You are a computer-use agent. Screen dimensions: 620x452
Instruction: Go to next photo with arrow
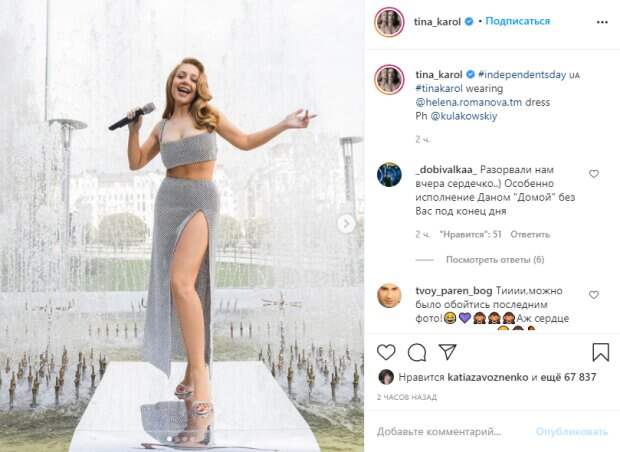(346, 223)
